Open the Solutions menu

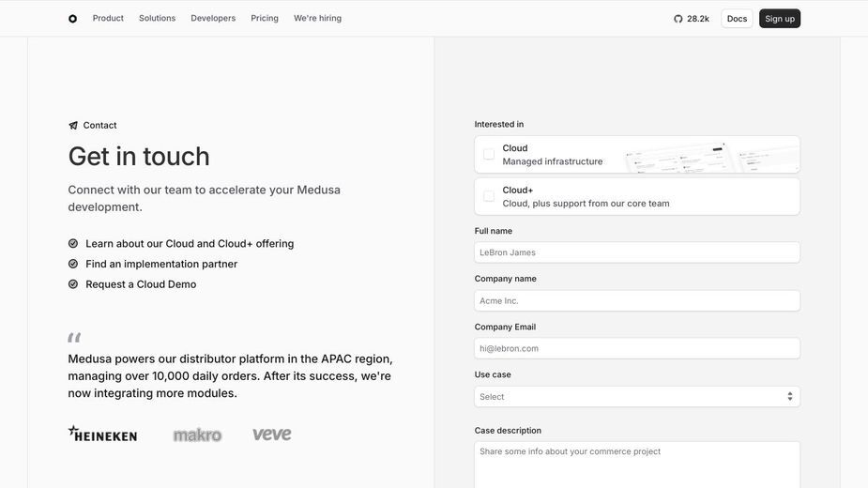point(158,18)
